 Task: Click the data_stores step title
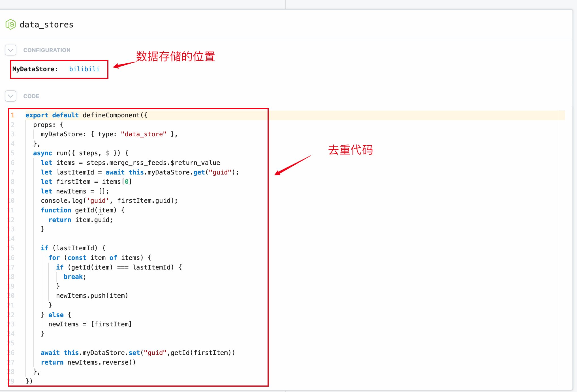coord(46,25)
